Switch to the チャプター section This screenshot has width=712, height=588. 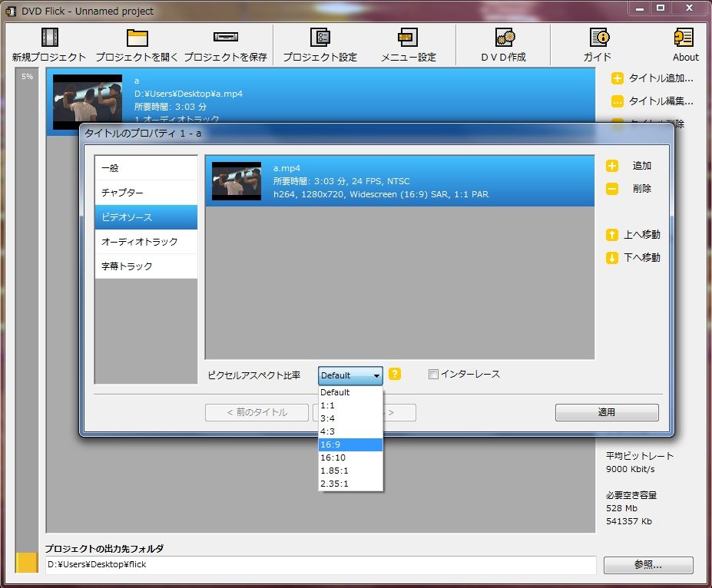(146, 193)
